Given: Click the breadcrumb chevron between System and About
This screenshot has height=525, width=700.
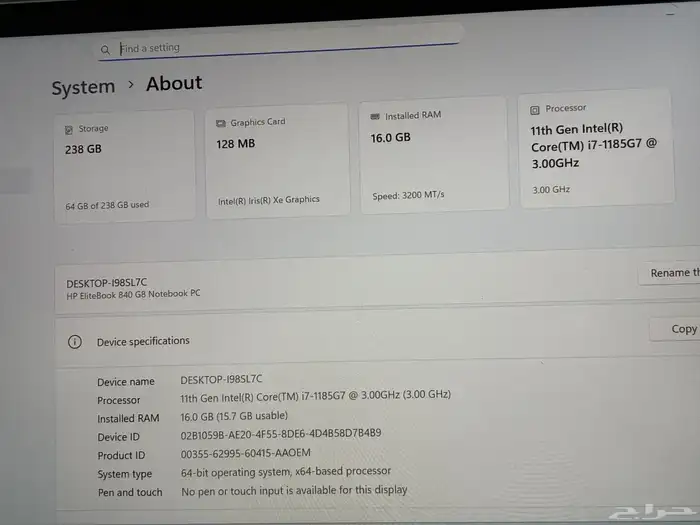Looking at the screenshot, I should point(131,84).
